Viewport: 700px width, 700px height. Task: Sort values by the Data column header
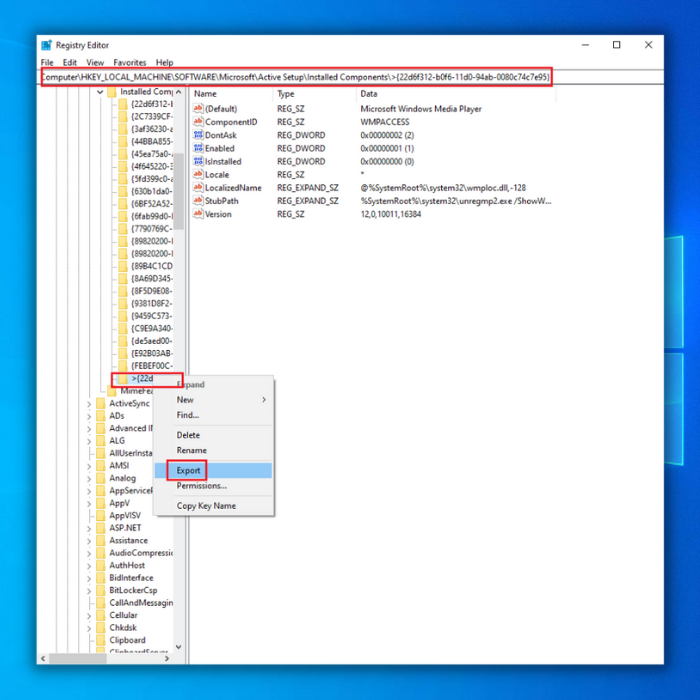(456, 94)
